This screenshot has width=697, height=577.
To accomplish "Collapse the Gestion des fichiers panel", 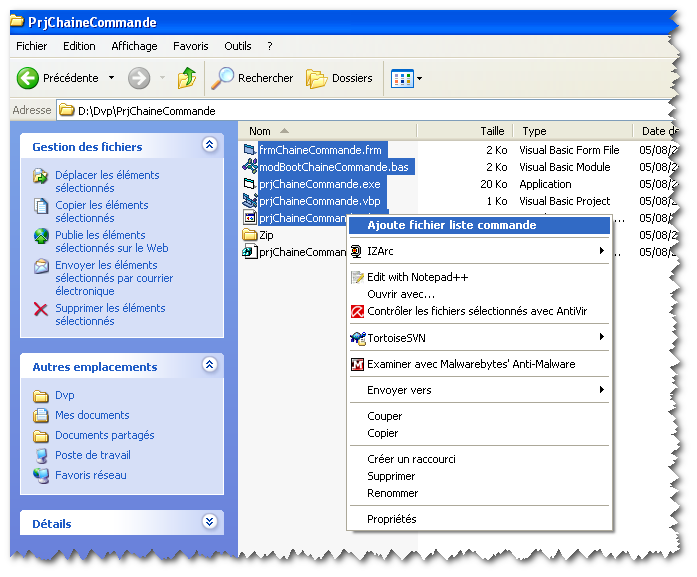I will 209,146.
